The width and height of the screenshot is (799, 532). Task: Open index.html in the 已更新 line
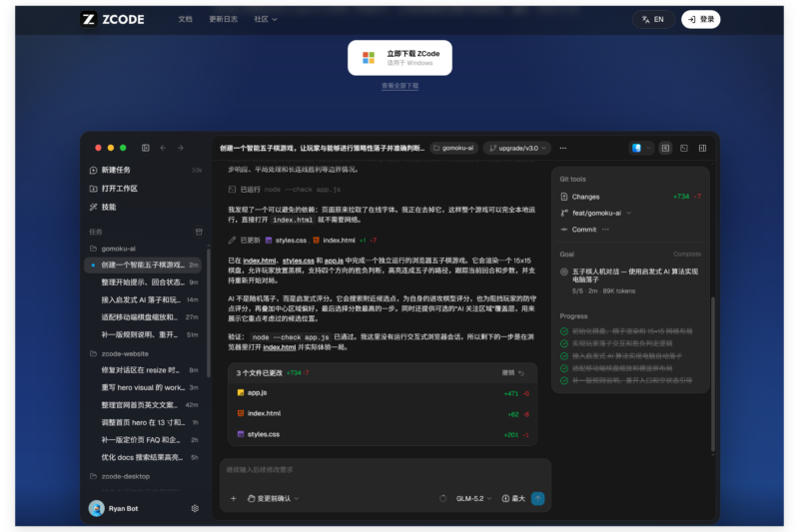pyautogui.click(x=335, y=241)
